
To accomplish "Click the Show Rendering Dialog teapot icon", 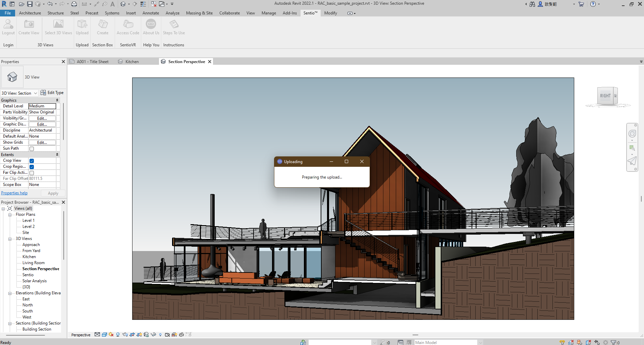I will 125,335.
